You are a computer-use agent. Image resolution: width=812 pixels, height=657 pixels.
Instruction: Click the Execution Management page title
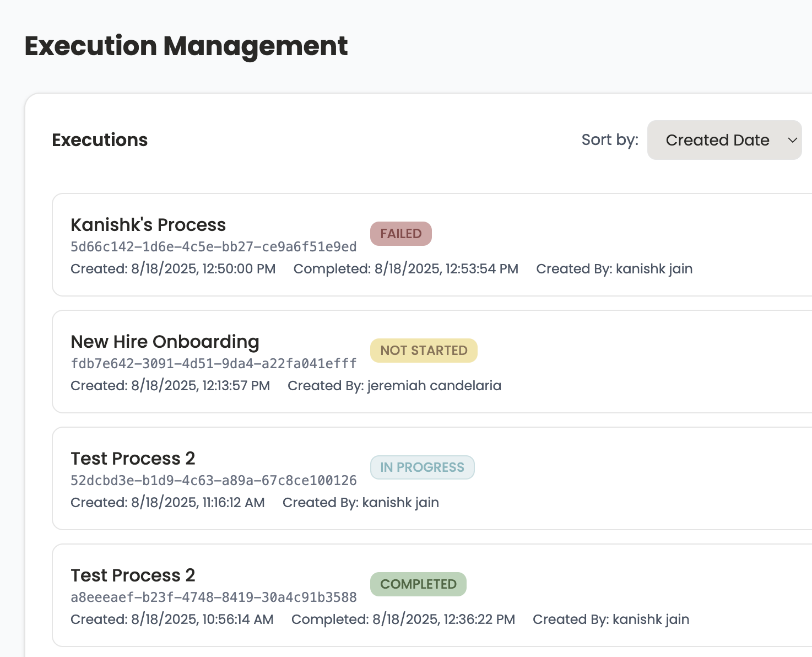[x=186, y=46]
